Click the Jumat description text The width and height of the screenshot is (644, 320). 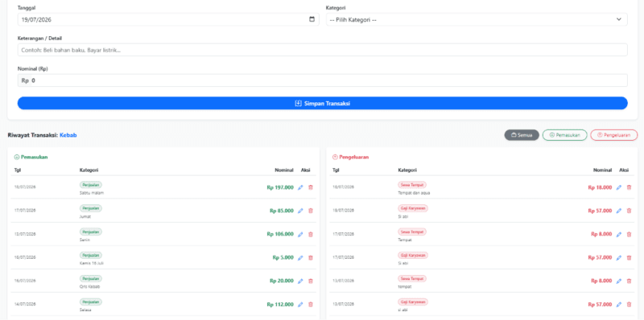[85, 216]
